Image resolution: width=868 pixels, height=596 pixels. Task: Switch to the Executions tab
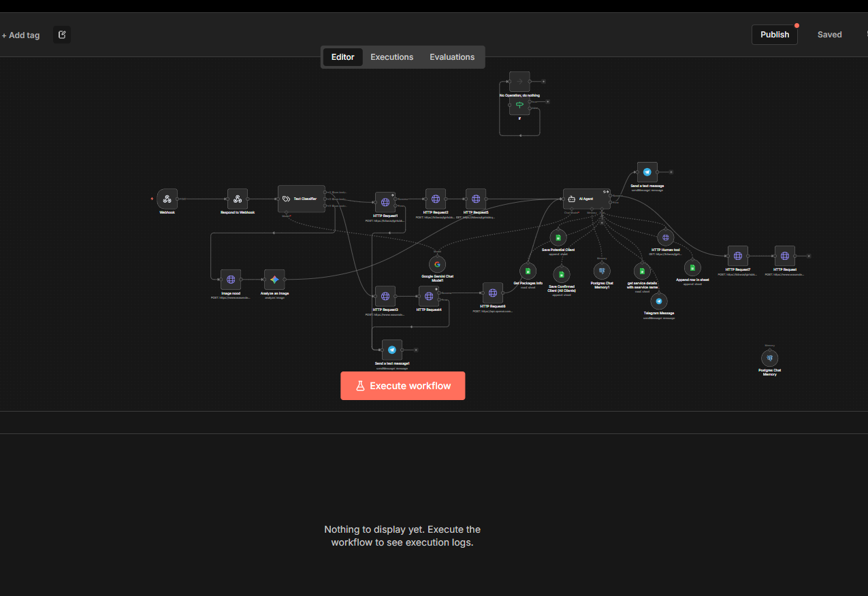(x=391, y=57)
